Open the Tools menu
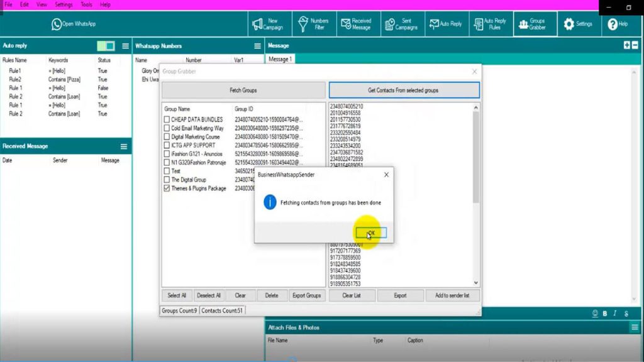644x362 pixels. pyautogui.click(x=86, y=4)
